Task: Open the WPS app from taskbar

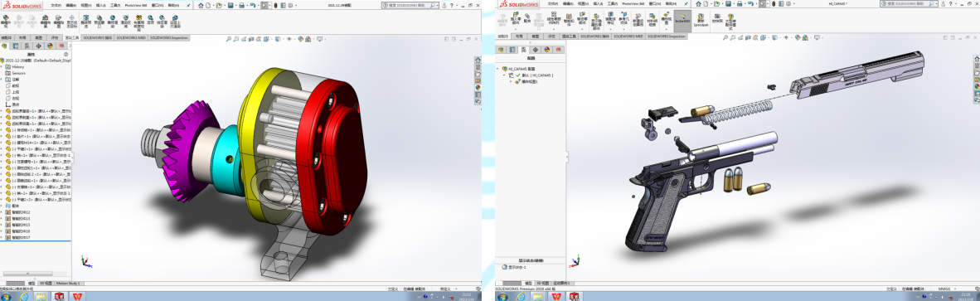Action: tap(76, 297)
